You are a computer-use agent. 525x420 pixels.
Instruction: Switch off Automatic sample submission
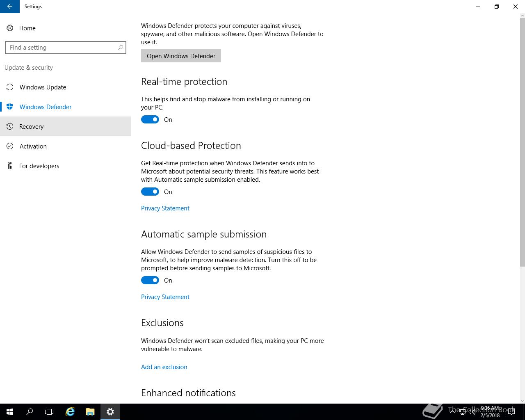(x=150, y=280)
